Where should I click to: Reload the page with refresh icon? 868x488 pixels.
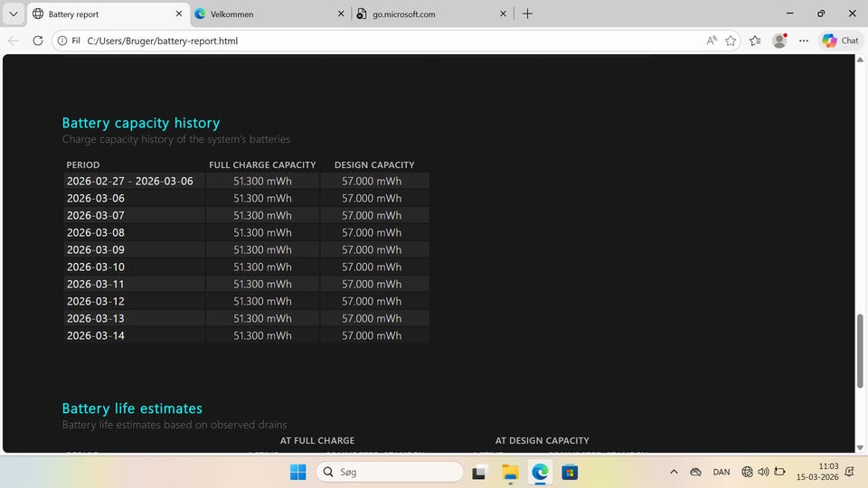point(38,41)
